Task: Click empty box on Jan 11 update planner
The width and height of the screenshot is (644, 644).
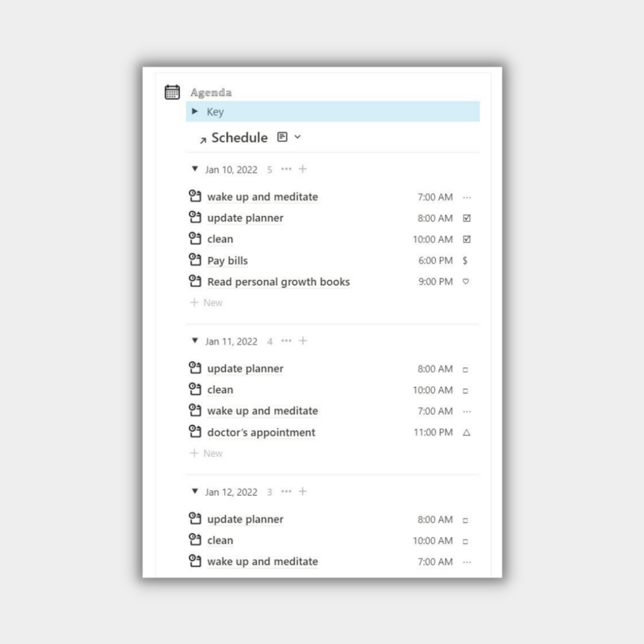Action: (x=465, y=370)
